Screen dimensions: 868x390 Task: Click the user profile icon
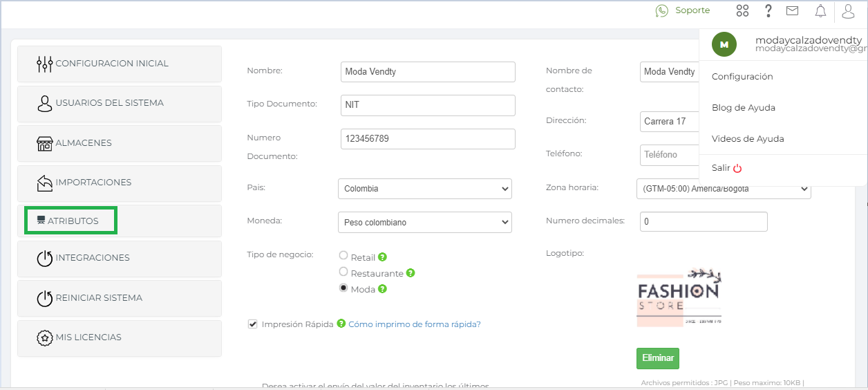point(848,10)
